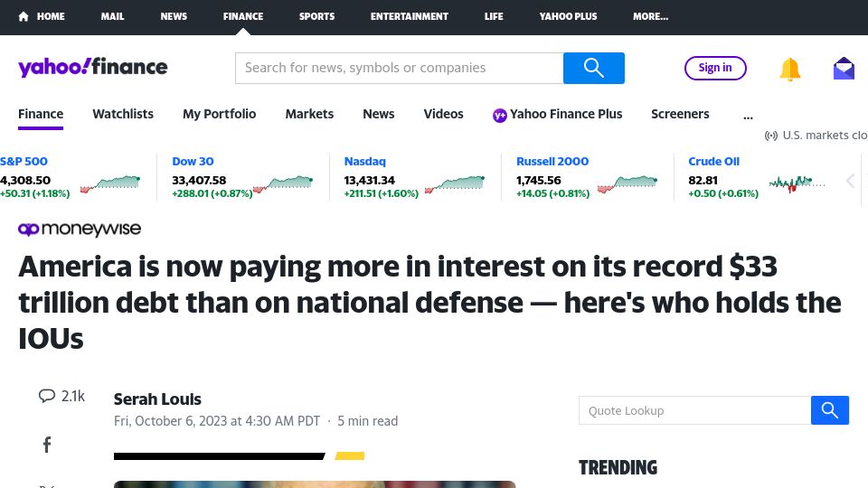Click the Russell 2000 mini chart
This screenshot has height=488, width=868.
pyautogui.click(x=627, y=183)
